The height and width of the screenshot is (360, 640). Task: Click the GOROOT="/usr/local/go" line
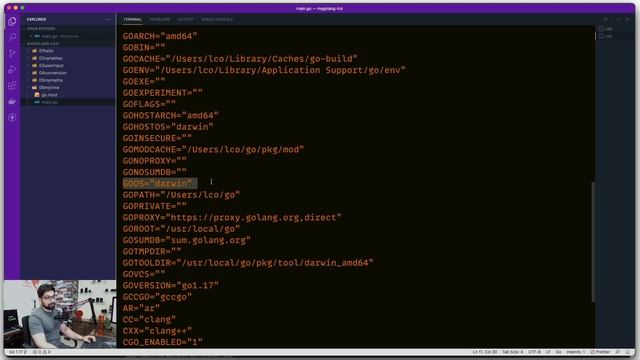pyautogui.click(x=181, y=229)
